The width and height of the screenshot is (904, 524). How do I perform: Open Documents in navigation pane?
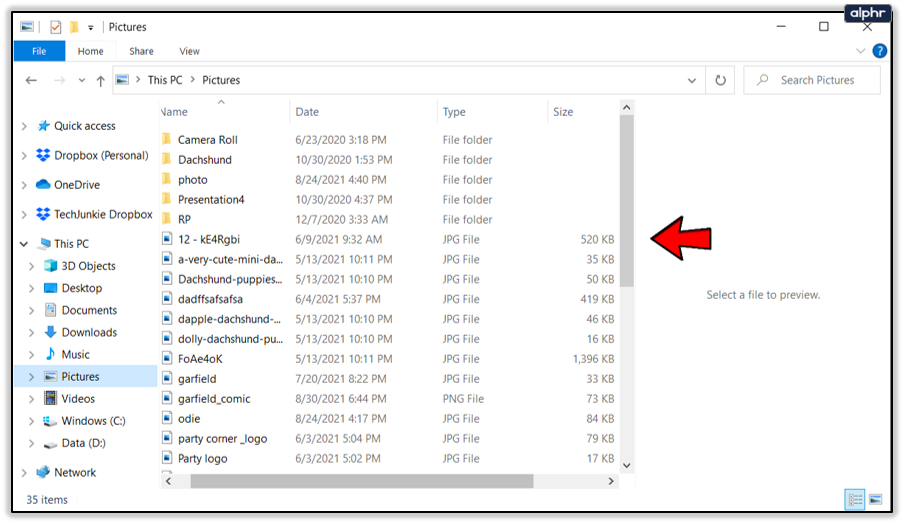click(89, 310)
